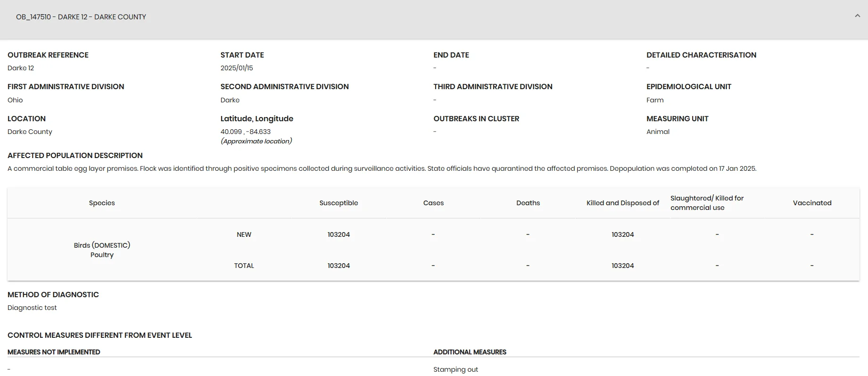Click Slaughtered/ Killed for commercial use header
The height and width of the screenshot is (376, 868).
pos(707,203)
